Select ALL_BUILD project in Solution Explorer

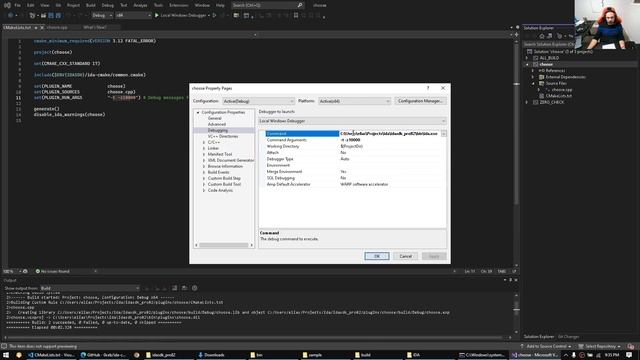[549, 58]
